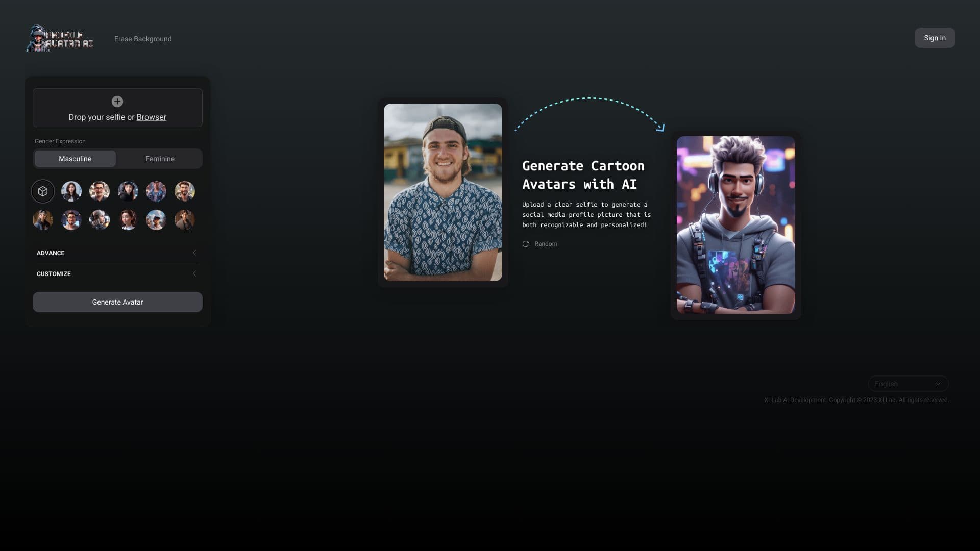
Task: Click the plus icon in the upload area
Action: coord(117,102)
